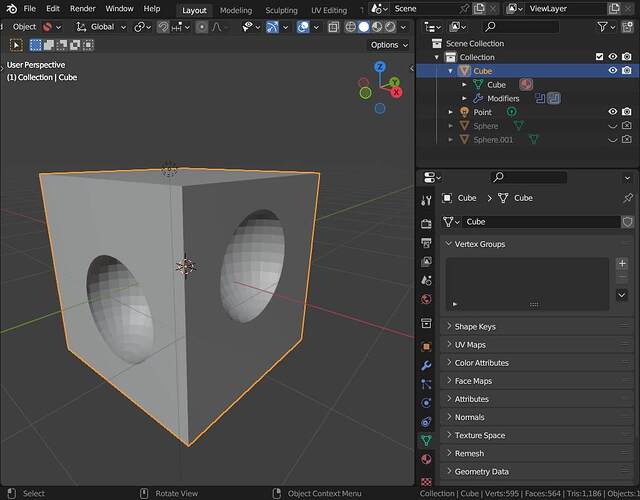This screenshot has width=640, height=500.
Task: Open the Texture properties tab
Action: tap(426, 482)
